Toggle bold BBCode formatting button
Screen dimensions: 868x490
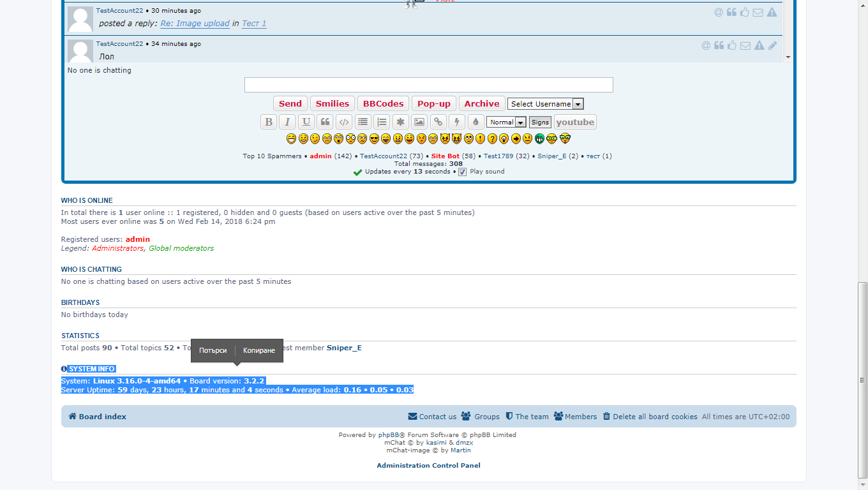(269, 122)
